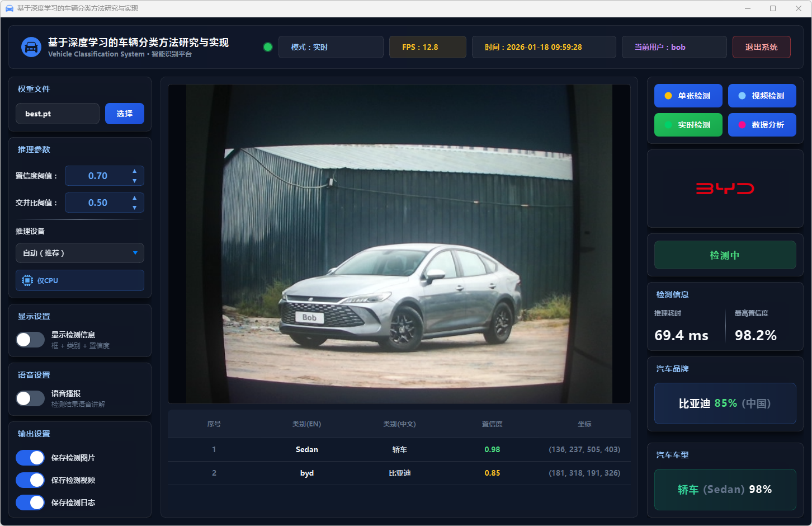Click FPS：12.8 indicator
812x526 pixels.
click(x=428, y=47)
